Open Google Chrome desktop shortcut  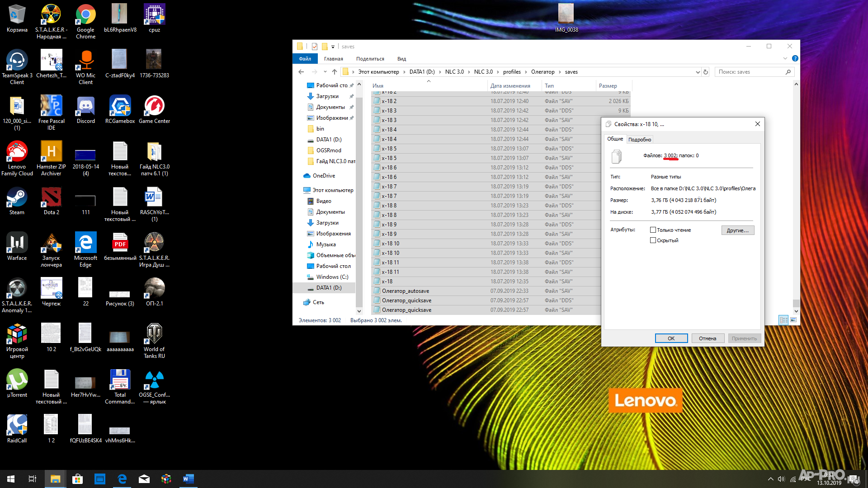click(x=85, y=21)
